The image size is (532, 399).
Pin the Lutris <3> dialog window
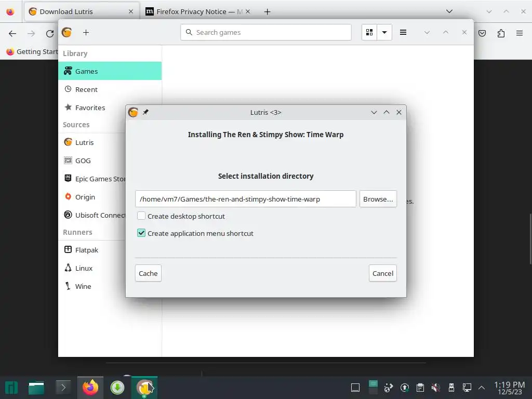pyautogui.click(x=145, y=112)
